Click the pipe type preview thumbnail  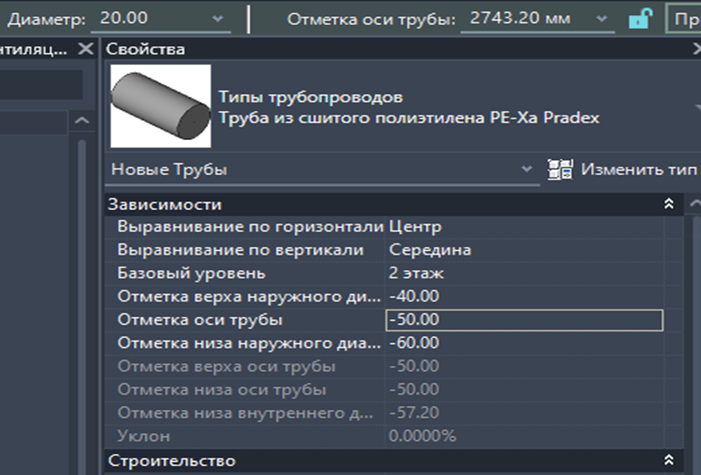pyautogui.click(x=160, y=106)
